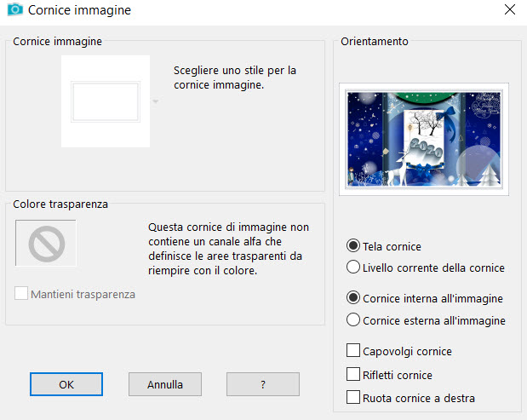Click the winter 2020 preview image
The image size is (527, 420).
click(424, 139)
